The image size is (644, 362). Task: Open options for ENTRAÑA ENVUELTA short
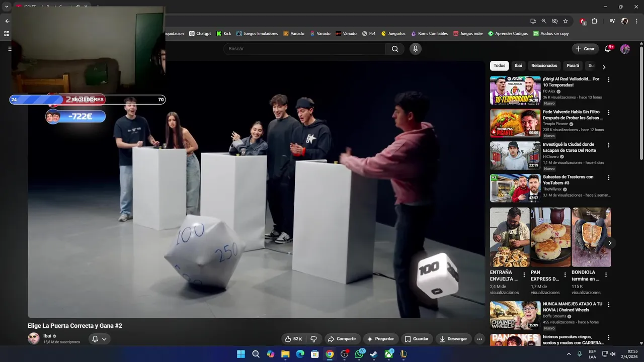click(x=524, y=275)
